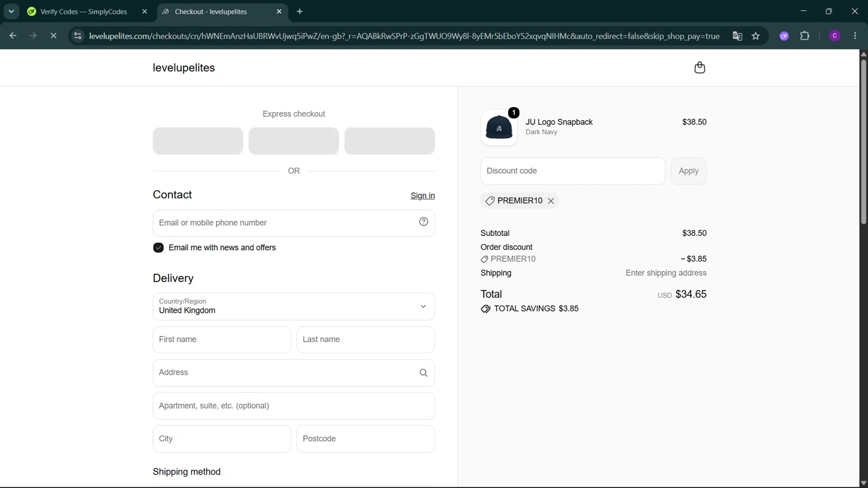
Task: Click the Last name field
Action: pyautogui.click(x=366, y=340)
